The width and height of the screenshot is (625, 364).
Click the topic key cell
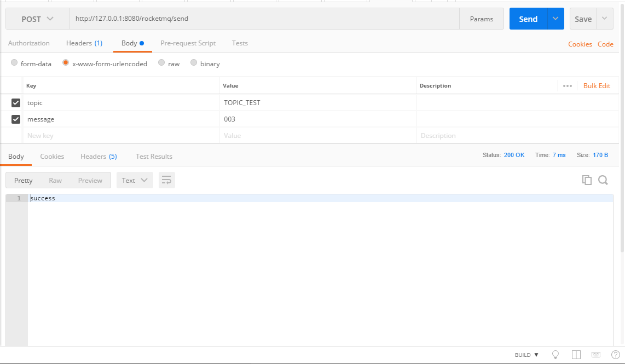click(x=121, y=103)
